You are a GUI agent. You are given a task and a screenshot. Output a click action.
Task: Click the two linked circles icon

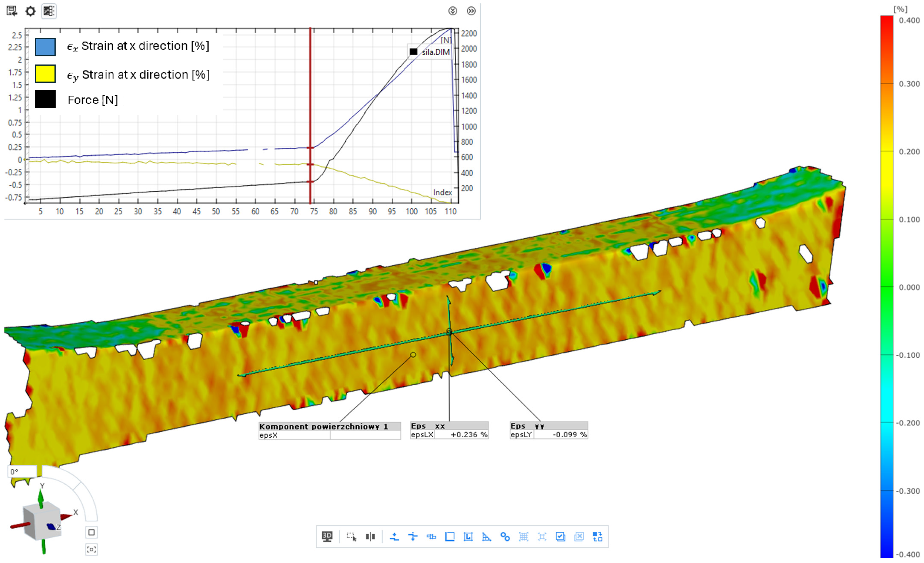click(x=505, y=536)
